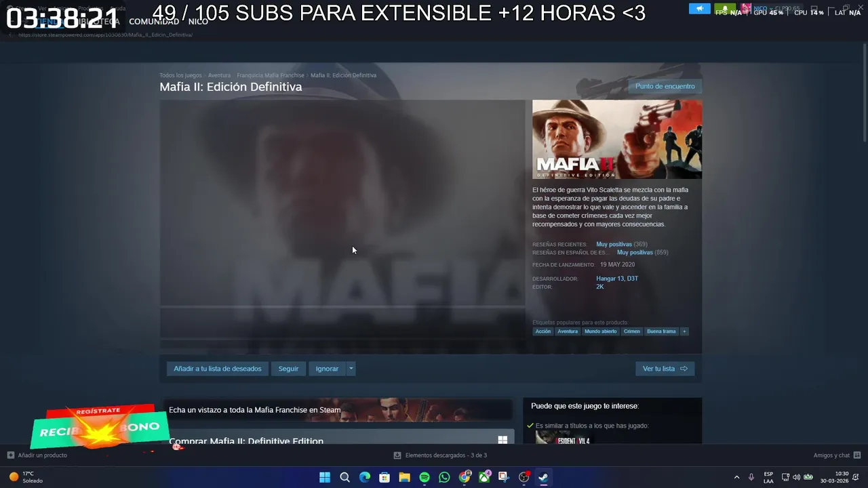Open the notifications bell in tray
Screen dimensions: 868x488
coord(857,477)
